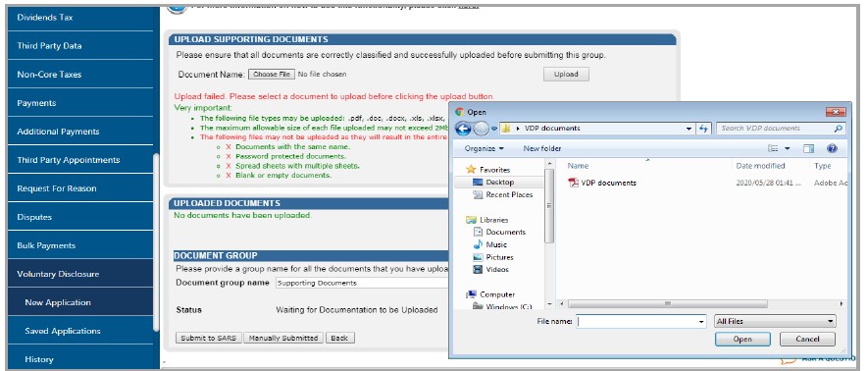Open the All Files type dropdown
Image resolution: width=868 pixels, height=371 pixels.
[x=775, y=321]
